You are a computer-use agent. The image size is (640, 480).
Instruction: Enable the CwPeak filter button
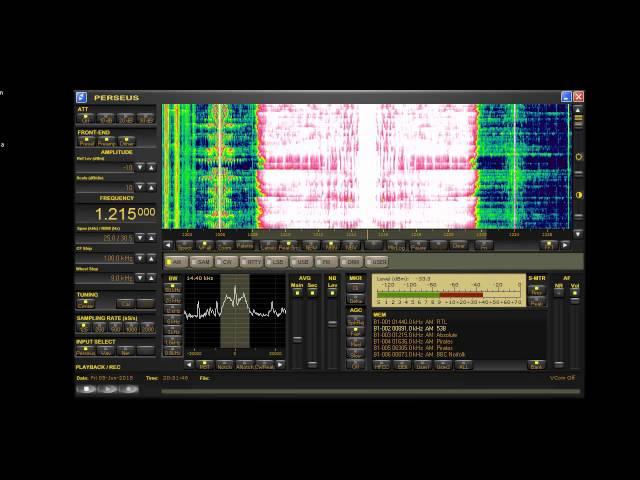coord(264,365)
